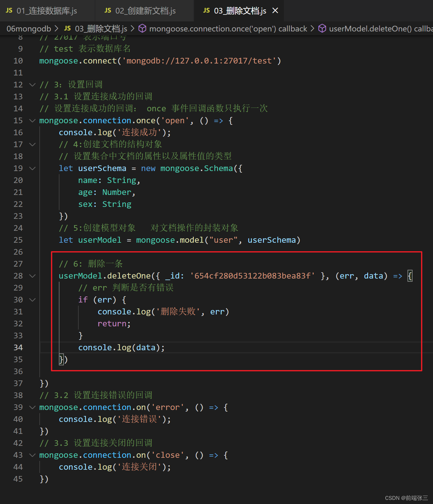The height and width of the screenshot is (504, 433).
Task: Open the userModel.deleteOne() callback breadcrumb
Action: tap(381, 29)
